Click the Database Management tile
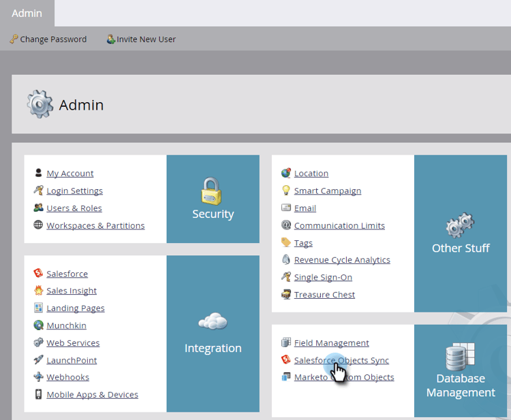 [x=460, y=371]
